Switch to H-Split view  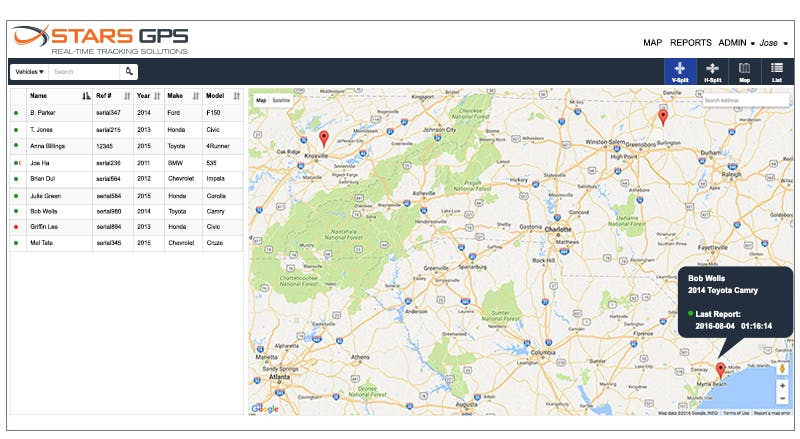[712, 72]
